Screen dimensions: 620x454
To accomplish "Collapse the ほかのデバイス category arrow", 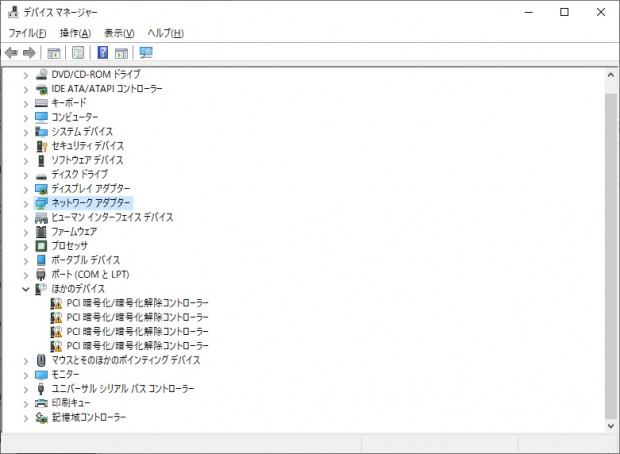I will click(x=26, y=289).
